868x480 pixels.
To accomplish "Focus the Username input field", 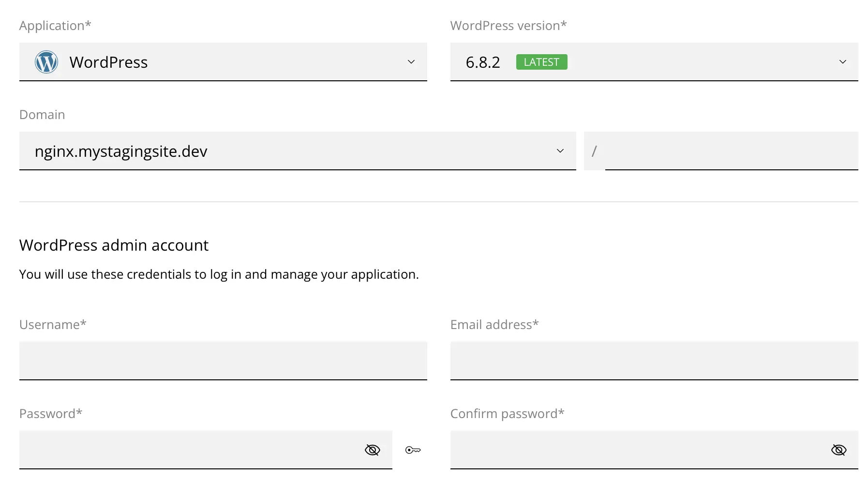I will coord(223,360).
